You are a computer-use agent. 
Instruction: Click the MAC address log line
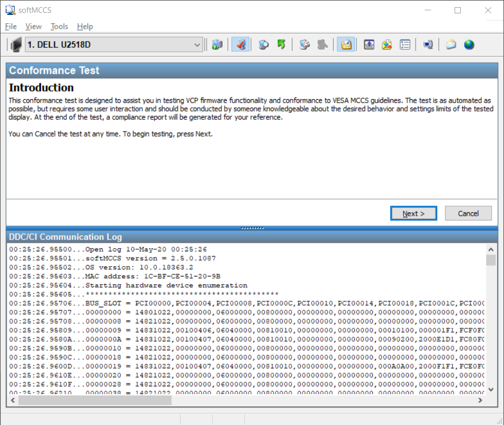pos(115,276)
